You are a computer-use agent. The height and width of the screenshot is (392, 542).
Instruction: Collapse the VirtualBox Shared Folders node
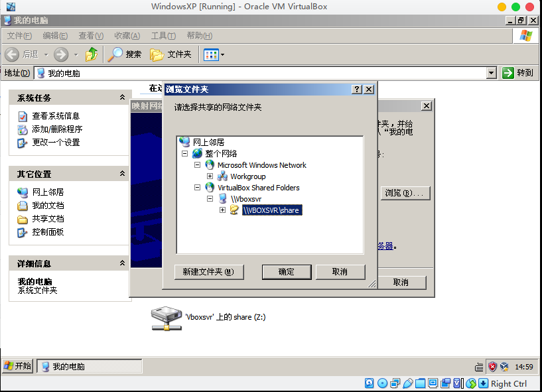(x=197, y=187)
